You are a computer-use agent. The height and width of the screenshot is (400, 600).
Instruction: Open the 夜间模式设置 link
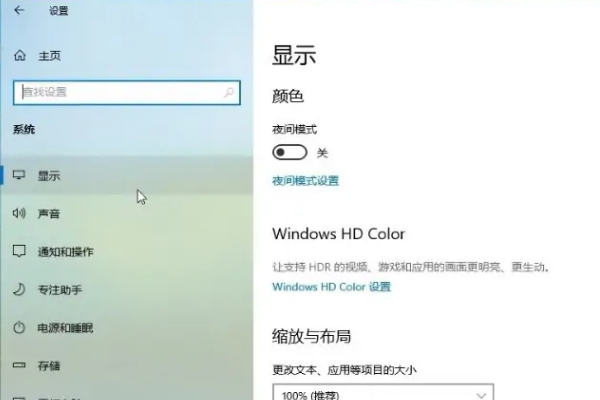click(x=305, y=181)
